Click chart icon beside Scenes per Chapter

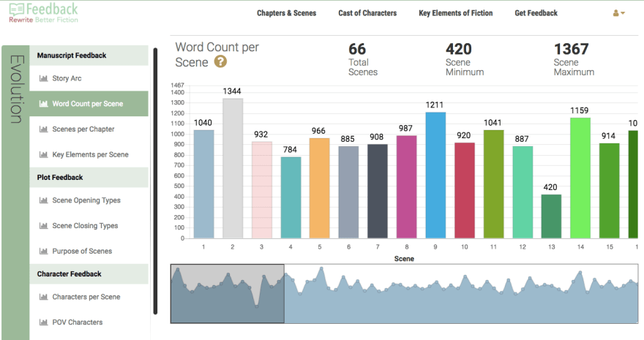[x=43, y=129]
